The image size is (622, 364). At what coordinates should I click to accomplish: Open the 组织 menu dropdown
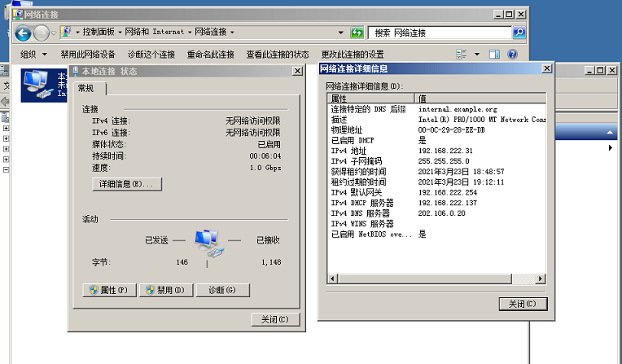click(x=33, y=54)
